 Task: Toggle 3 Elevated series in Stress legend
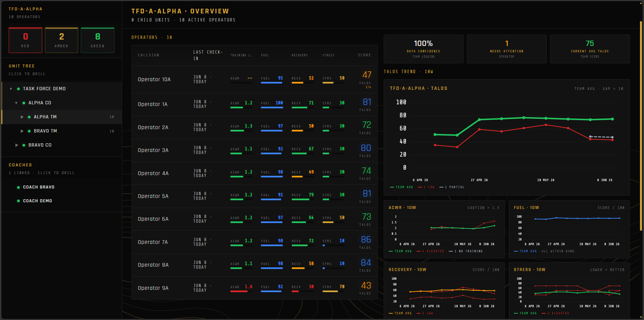tap(555, 313)
